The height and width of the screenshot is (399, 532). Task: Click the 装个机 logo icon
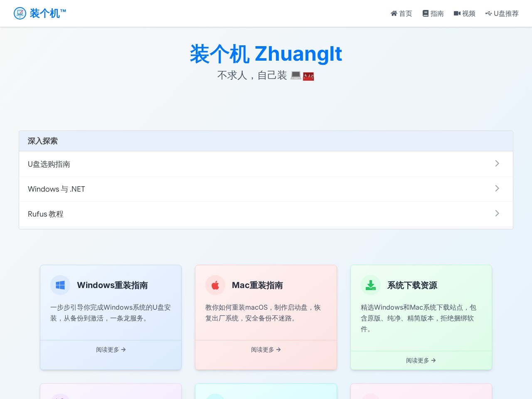click(20, 13)
